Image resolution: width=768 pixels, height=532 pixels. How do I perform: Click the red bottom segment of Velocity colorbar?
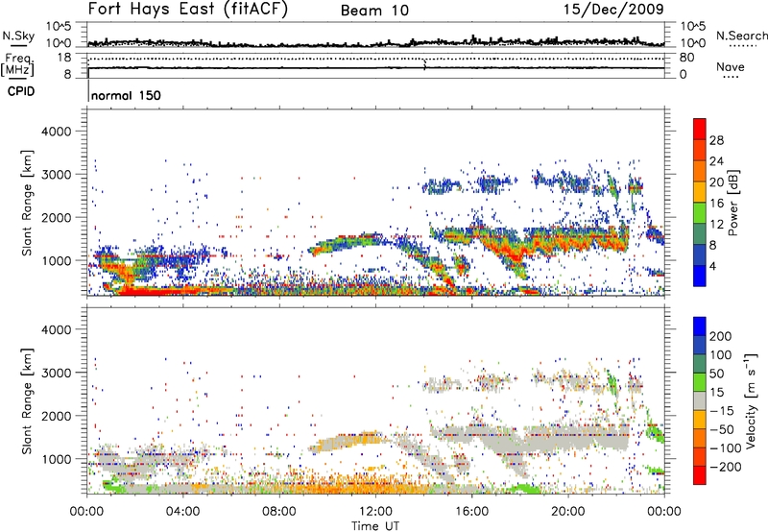[x=700, y=475]
